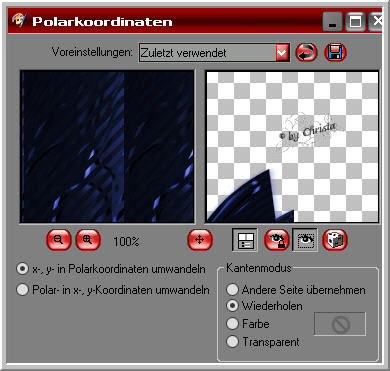The image size is (390, 371).
Task: Click the disabled color swatch box
Action: pos(340,324)
